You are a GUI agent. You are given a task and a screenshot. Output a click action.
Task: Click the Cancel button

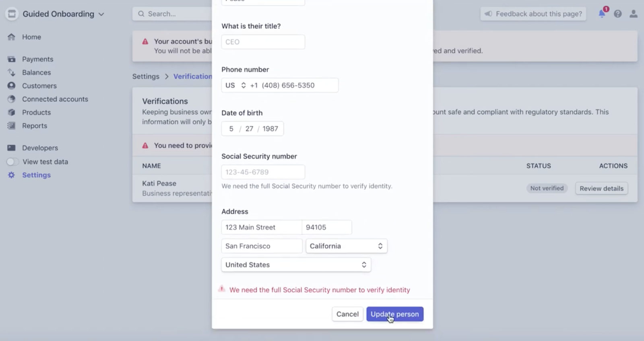coord(347,314)
